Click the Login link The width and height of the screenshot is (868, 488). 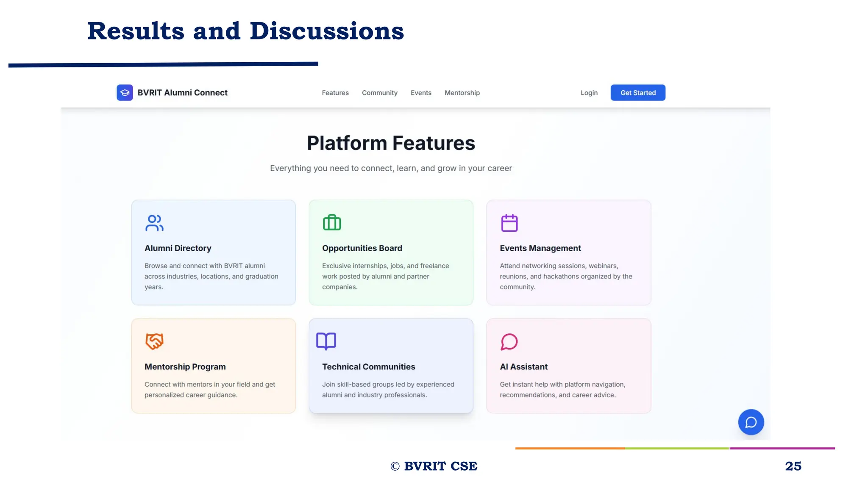[x=589, y=93]
